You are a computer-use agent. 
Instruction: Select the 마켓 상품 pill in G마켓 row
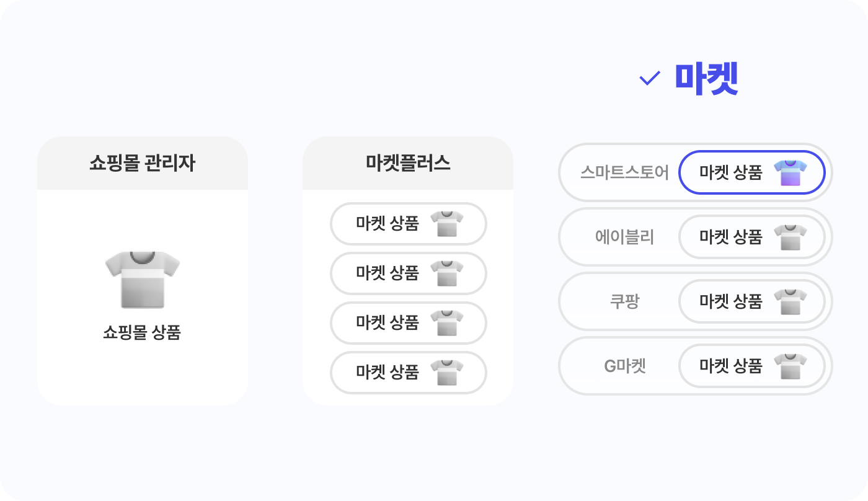pos(752,366)
